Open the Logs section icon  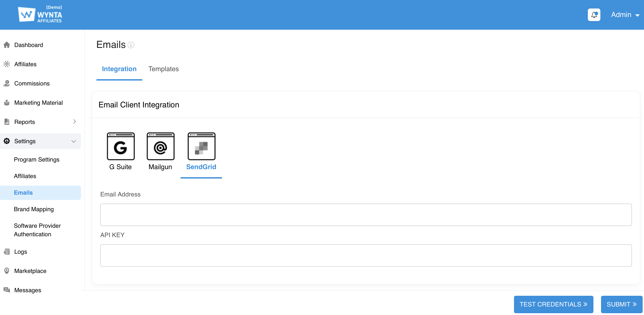point(7,251)
